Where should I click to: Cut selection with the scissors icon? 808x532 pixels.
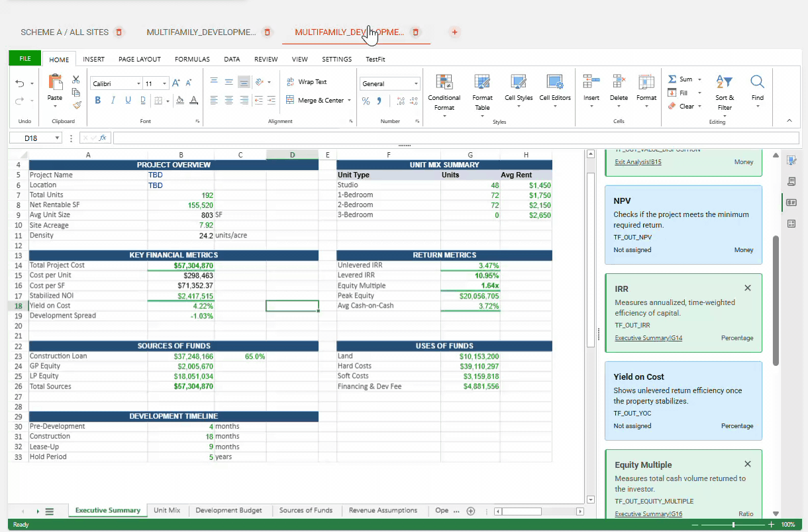coord(76,79)
